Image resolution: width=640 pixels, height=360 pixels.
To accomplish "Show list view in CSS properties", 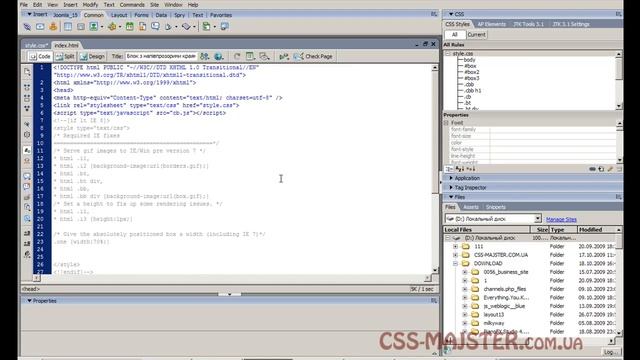I will point(460,169).
